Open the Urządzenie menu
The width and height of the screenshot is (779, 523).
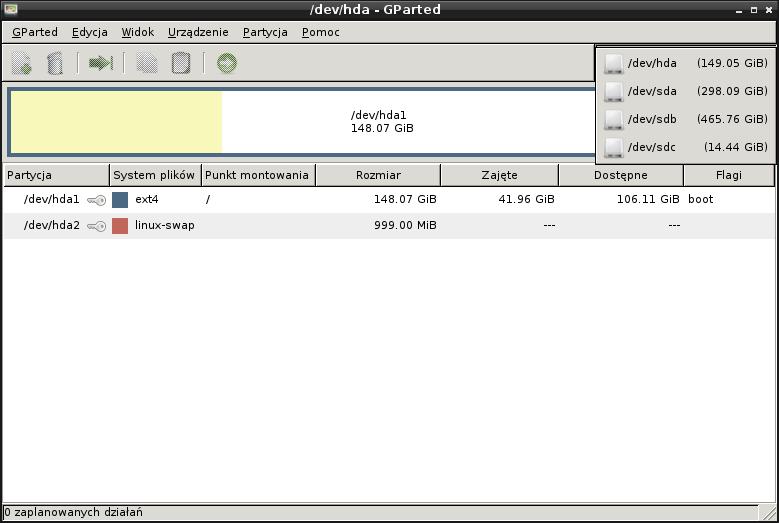198,32
